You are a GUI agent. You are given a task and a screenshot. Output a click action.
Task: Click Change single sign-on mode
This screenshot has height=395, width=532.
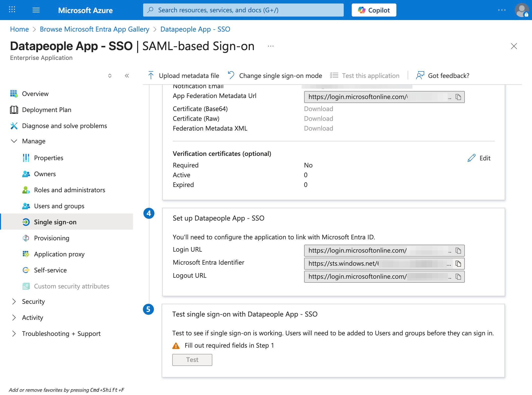tap(275, 76)
